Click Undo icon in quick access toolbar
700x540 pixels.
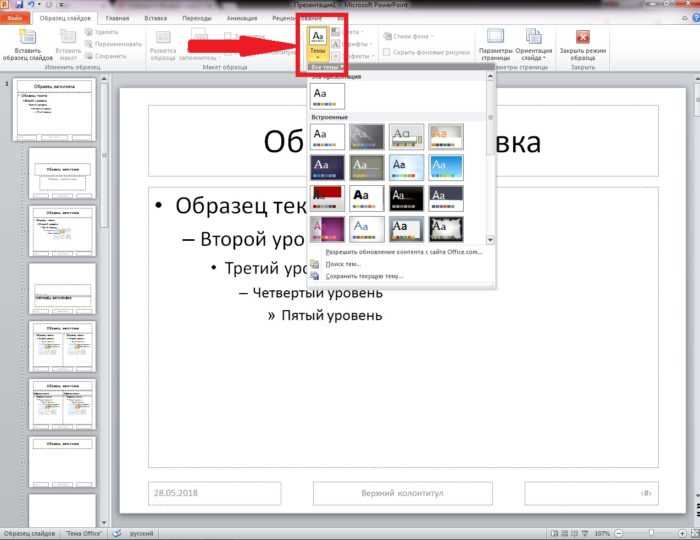[x=32, y=4]
